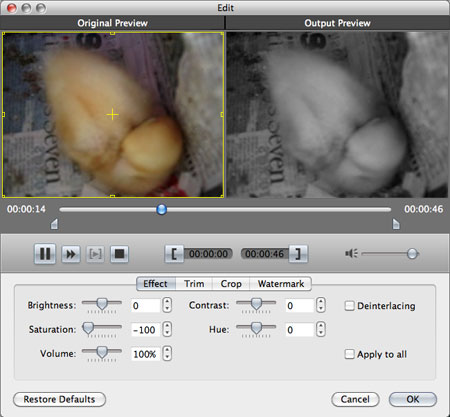Click the Saturation value stepper arrows

(167, 329)
